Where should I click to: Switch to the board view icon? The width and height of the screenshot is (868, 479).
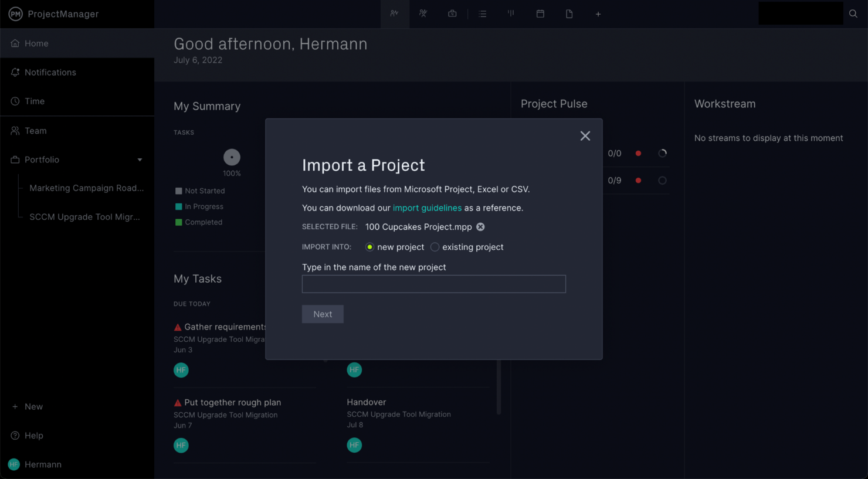pos(511,13)
